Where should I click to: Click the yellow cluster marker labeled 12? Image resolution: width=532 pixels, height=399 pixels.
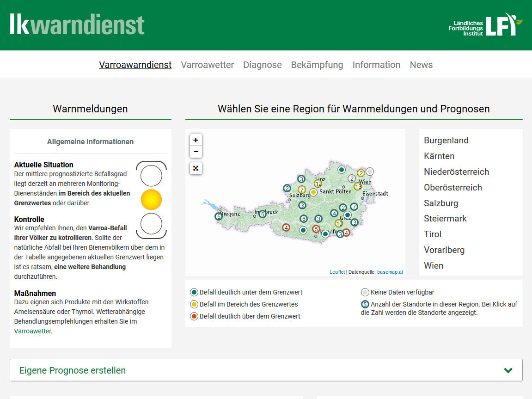click(x=318, y=184)
